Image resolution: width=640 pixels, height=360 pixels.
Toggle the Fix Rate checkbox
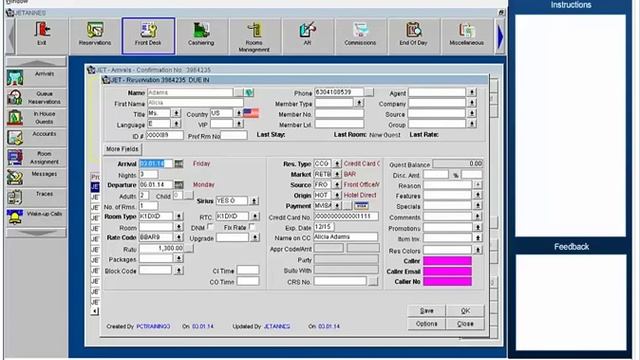pyautogui.click(x=252, y=227)
